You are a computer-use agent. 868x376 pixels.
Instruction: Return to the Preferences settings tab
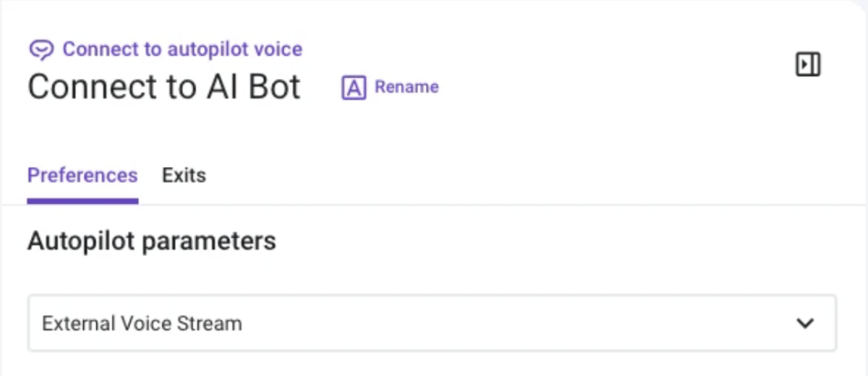(82, 176)
